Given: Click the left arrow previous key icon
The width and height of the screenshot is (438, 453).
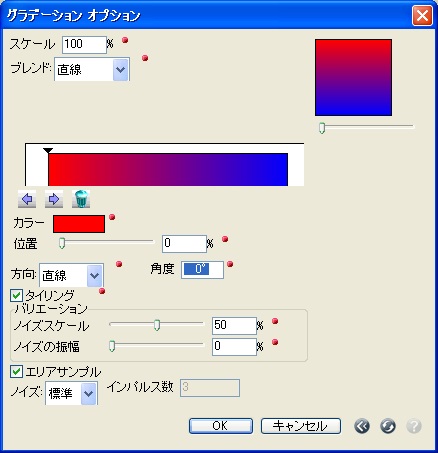Looking at the screenshot, I should (27, 199).
